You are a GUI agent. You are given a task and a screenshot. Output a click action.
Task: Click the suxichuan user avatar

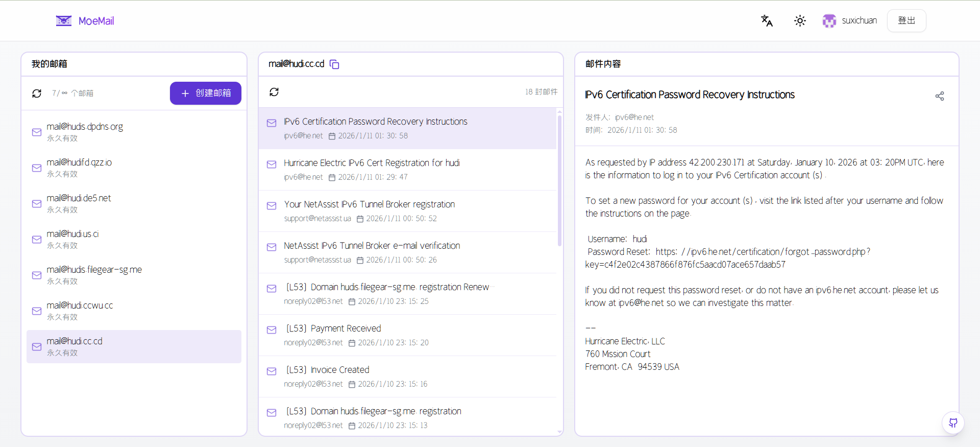click(x=829, y=21)
